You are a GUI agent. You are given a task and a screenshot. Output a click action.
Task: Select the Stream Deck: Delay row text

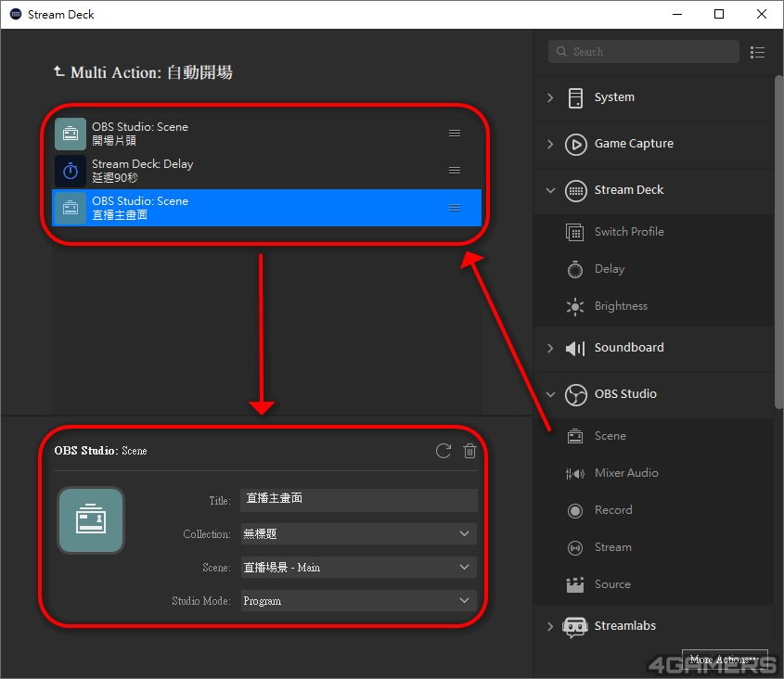tap(143, 171)
